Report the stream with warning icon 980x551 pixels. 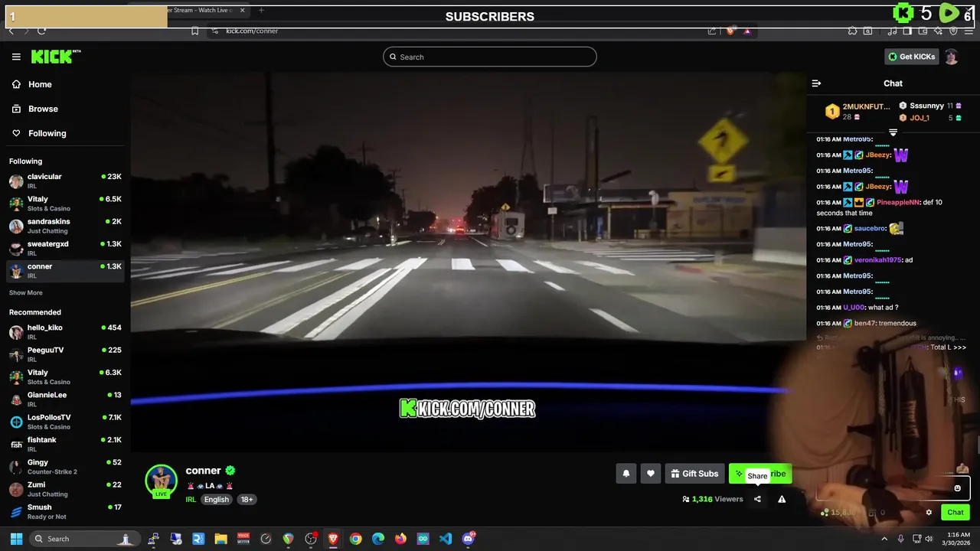coord(782,499)
